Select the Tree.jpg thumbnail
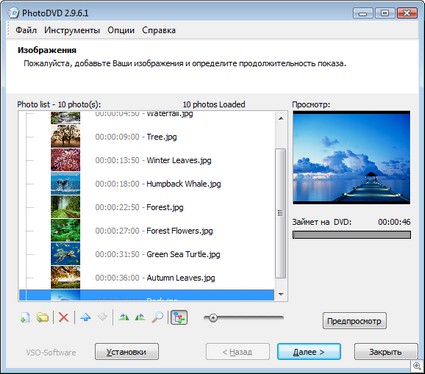Viewport: 425px width, 374px height. pos(65,136)
